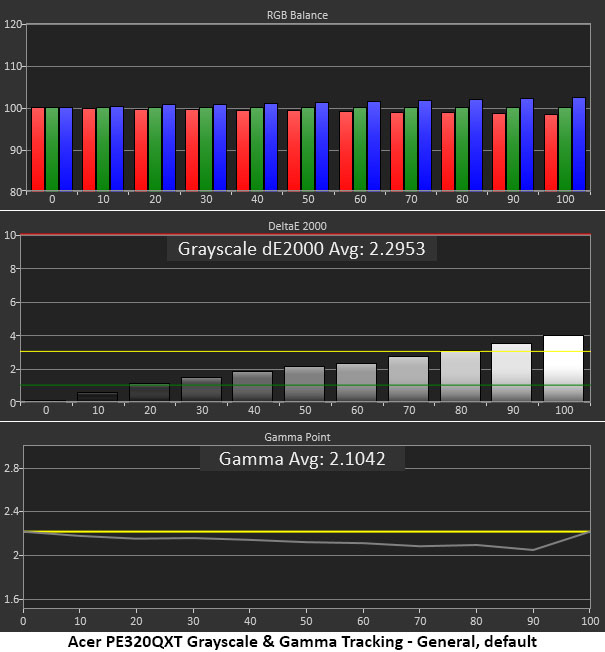Click the red bar at 0 in RGB Balance
This screenshot has height=652, width=605.
(38, 149)
